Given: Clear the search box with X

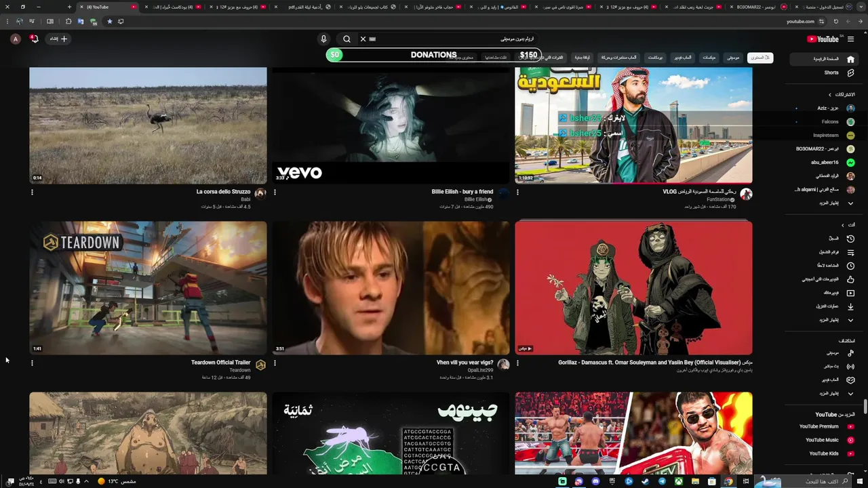Looking at the screenshot, I should 363,39.
